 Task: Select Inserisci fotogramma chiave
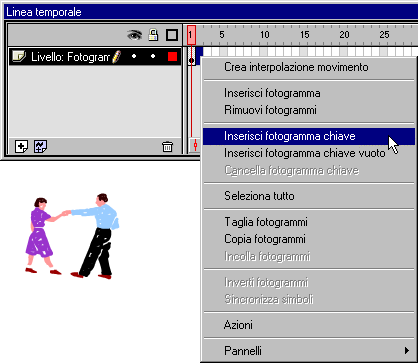(309, 136)
